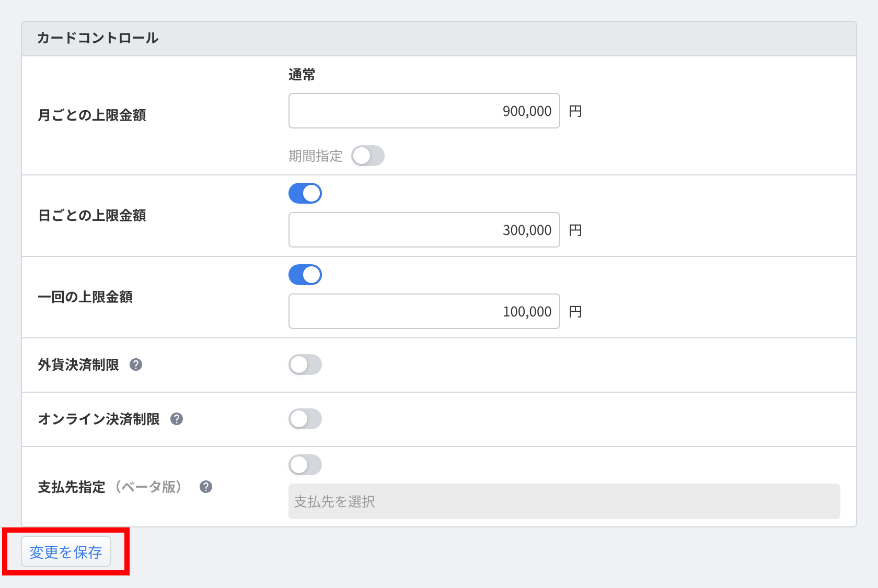Click the 日ごとの上限金額 row label

[92, 215]
